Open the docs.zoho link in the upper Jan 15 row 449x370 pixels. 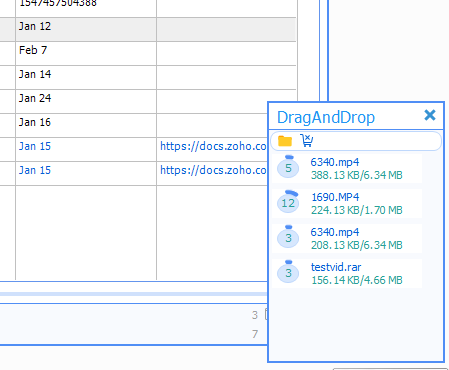[x=213, y=146]
